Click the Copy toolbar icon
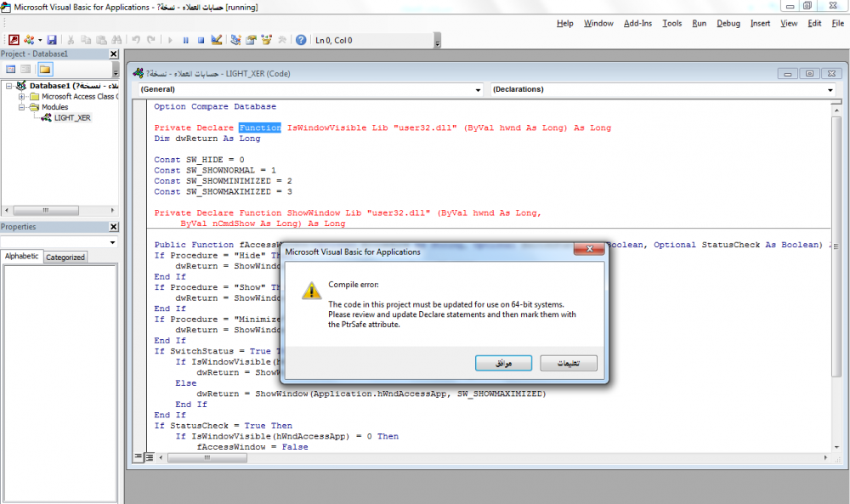This screenshot has height=504, width=850. 86,40
